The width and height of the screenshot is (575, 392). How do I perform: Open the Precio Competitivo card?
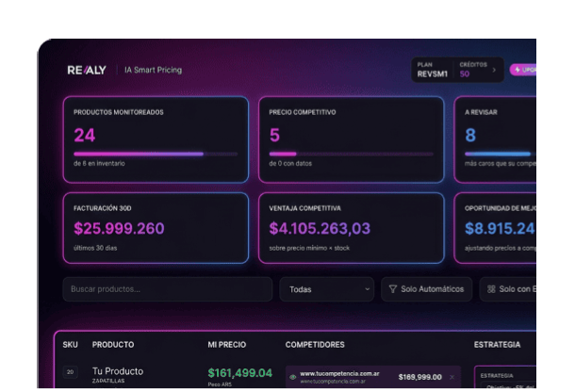(x=352, y=139)
